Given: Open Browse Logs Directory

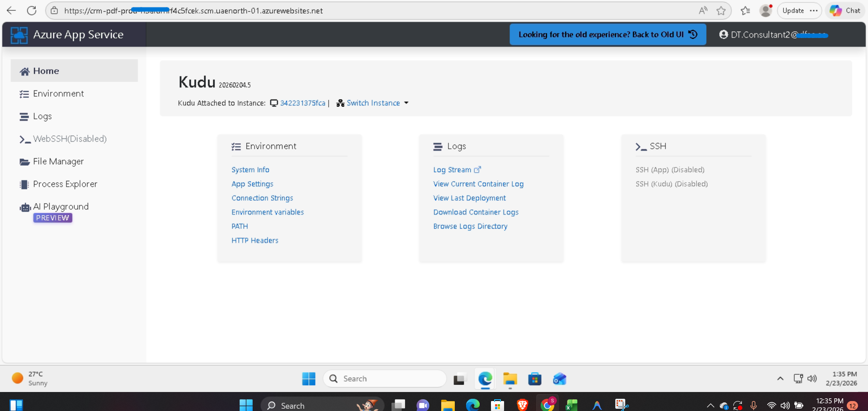Looking at the screenshot, I should [x=470, y=226].
